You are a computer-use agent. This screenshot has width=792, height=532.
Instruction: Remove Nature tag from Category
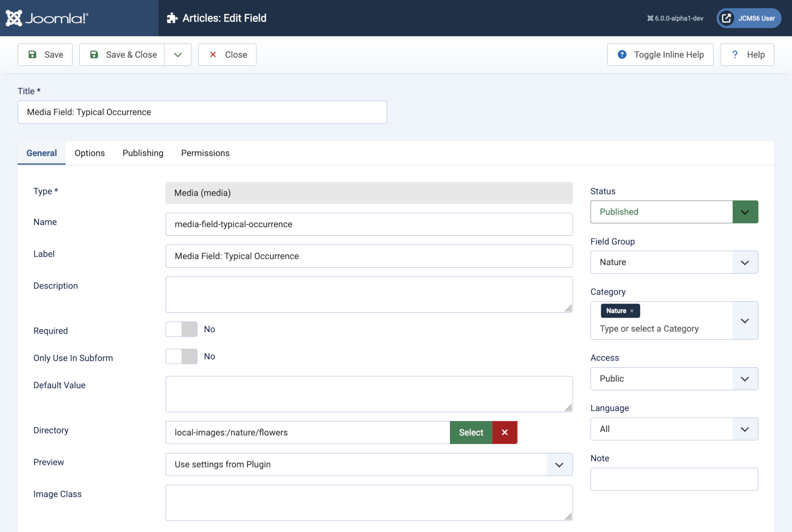(x=632, y=311)
